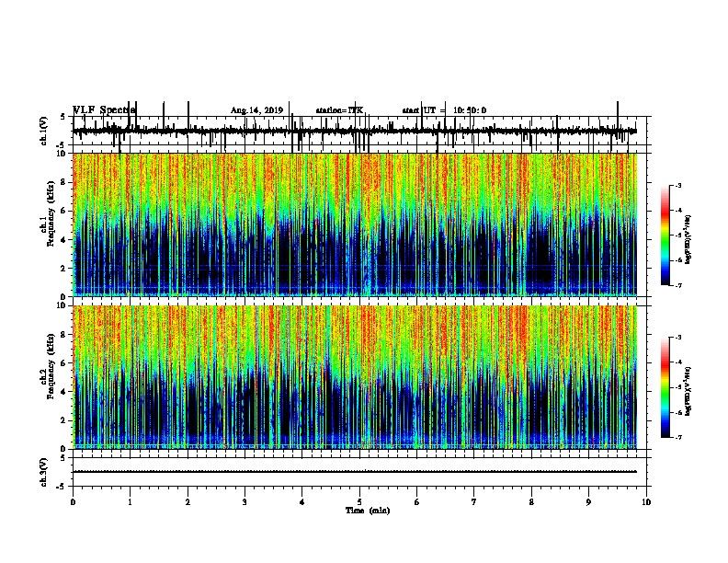Click the "6" kHz tick of the ch.1 spectrogram
The width and height of the screenshot is (728, 563).
(x=63, y=211)
